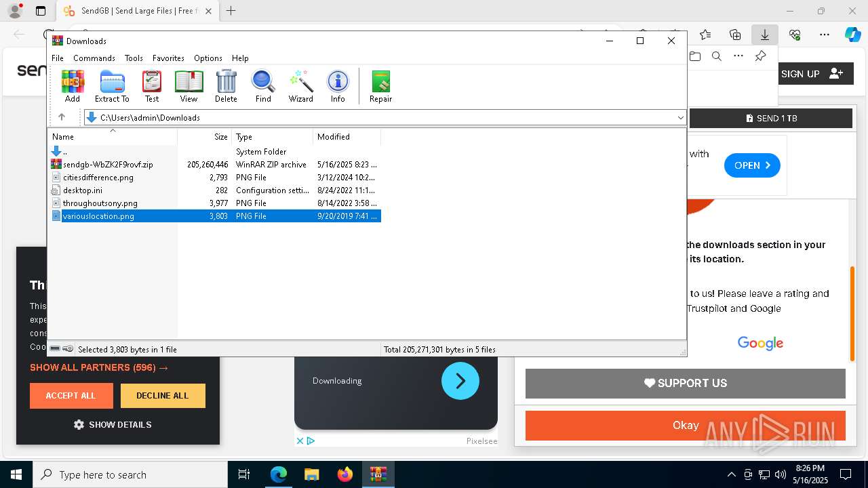Pin the downloads panel
Image resolution: width=868 pixels, height=488 pixels.
coord(761,56)
